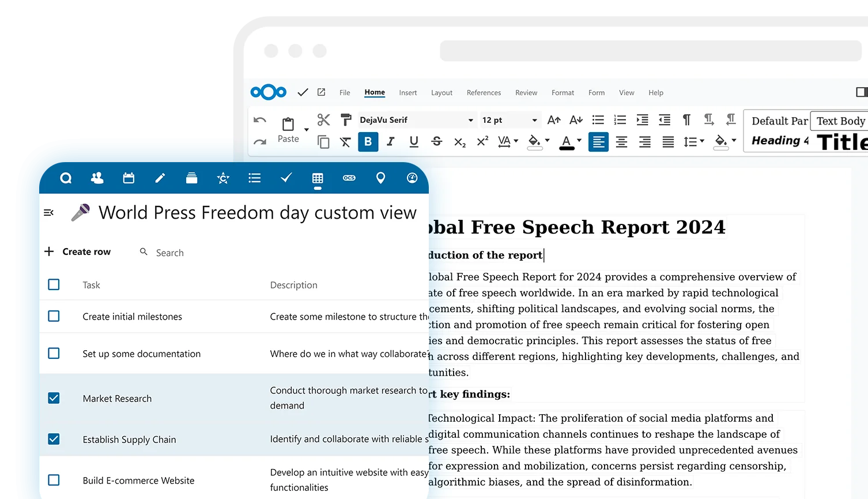Apply italic formatting
The height and width of the screenshot is (499, 868).
point(391,142)
